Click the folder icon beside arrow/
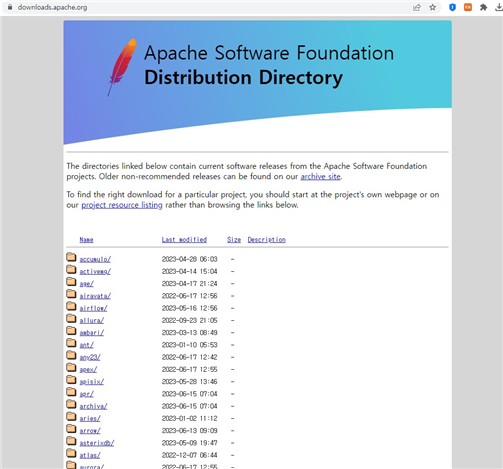503x469 pixels. coord(71,429)
